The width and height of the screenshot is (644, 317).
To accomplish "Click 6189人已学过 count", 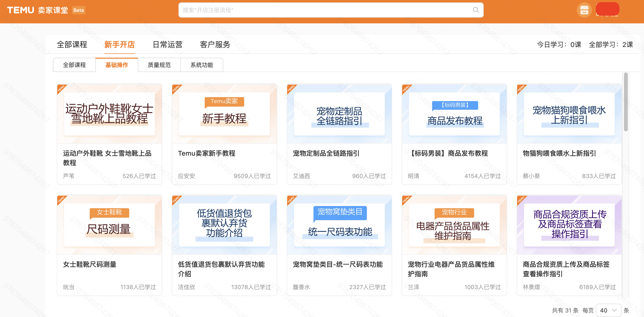I will (597, 287).
